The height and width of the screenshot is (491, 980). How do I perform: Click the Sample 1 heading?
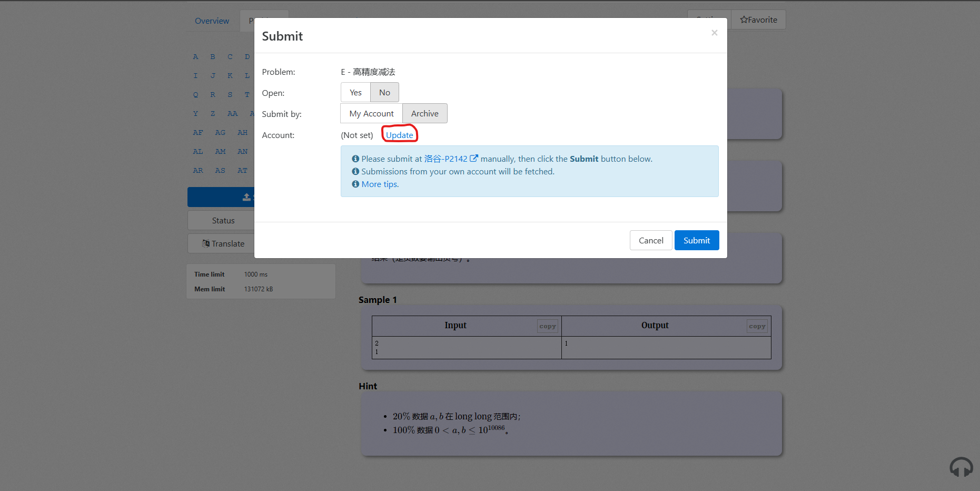378,300
